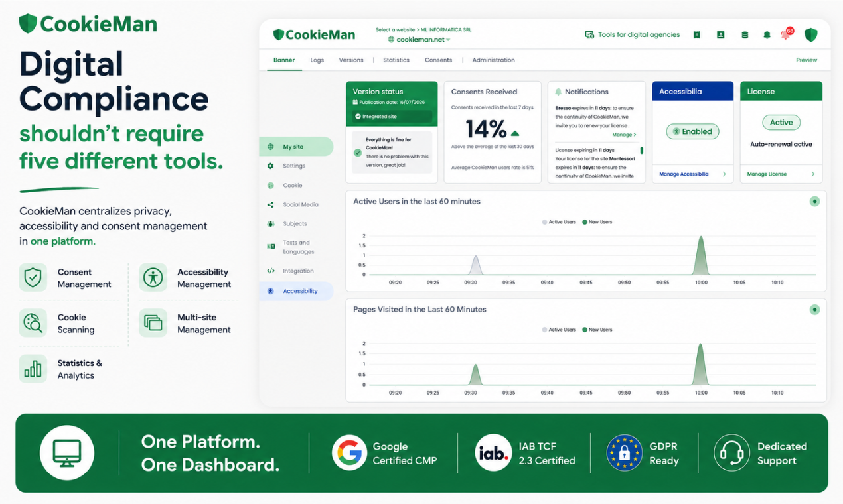This screenshot has width=843, height=504.
Task: Click the green shield profile avatar
Action: 810,34
